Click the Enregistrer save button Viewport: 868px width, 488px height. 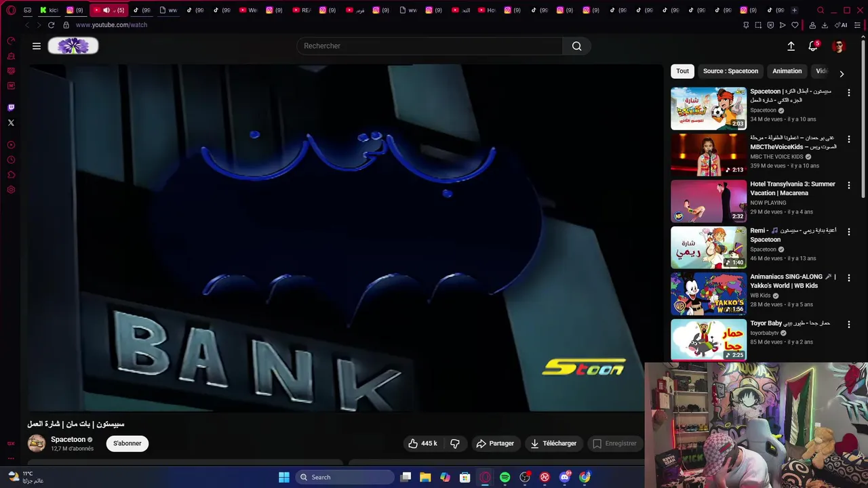click(x=614, y=443)
